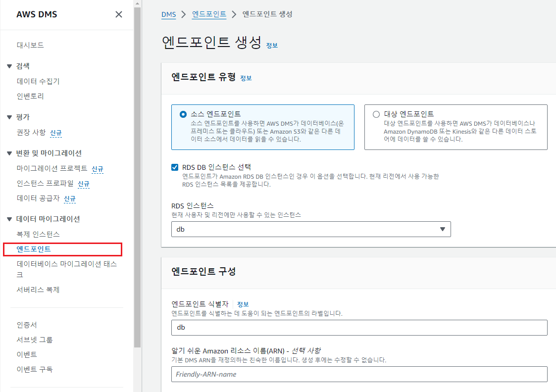Open 정보 link beside 엔드포인트 생성 title
The height and width of the screenshot is (392, 556).
pos(272,46)
